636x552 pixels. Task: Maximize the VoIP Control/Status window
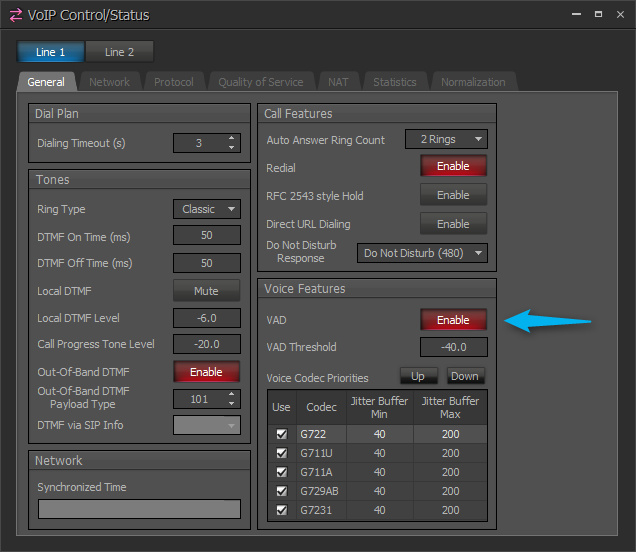click(x=598, y=14)
